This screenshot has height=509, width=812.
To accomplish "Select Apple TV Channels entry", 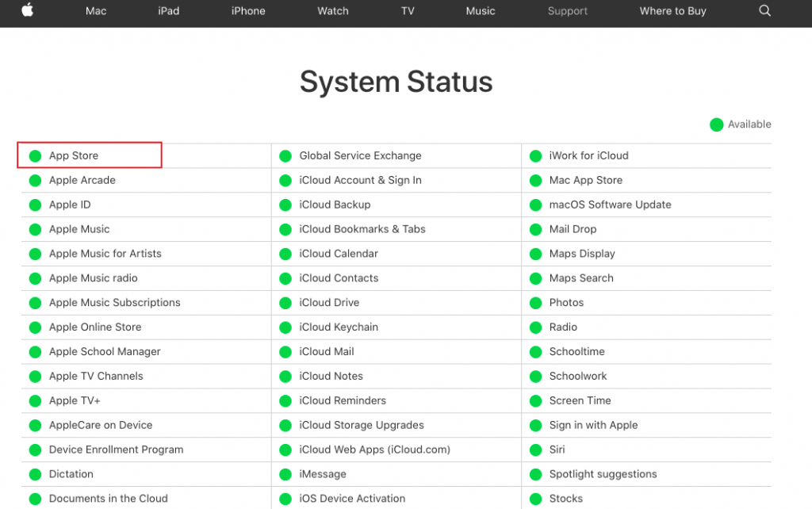I will [x=96, y=376].
